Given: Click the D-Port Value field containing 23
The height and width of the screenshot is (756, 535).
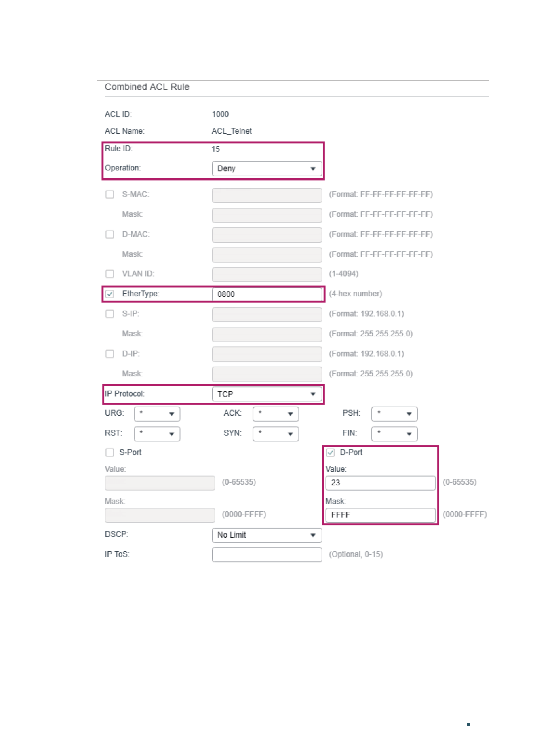Looking at the screenshot, I should [x=381, y=483].
